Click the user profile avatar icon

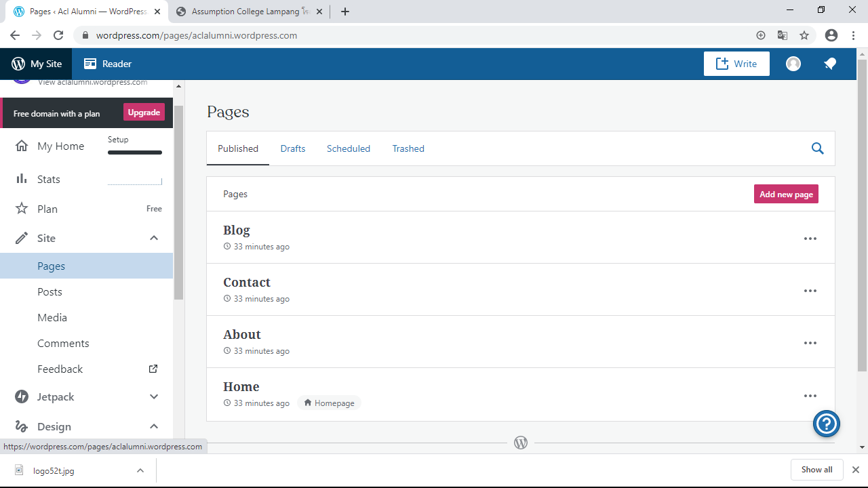[793, 64]
